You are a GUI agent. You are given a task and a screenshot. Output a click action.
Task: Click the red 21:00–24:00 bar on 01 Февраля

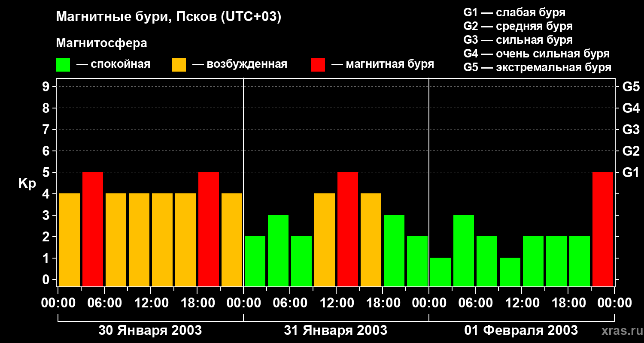(603, 229)
